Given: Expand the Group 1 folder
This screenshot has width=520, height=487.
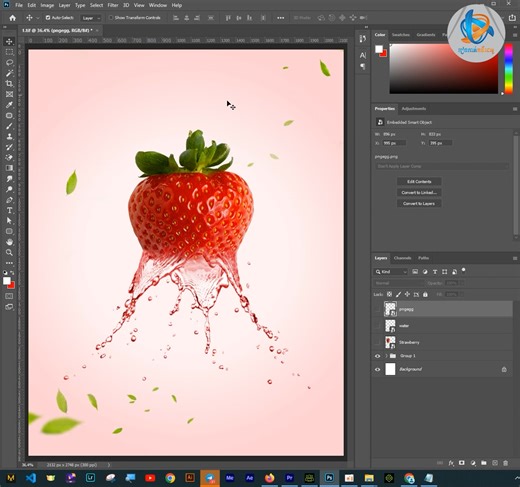Looking at the screenshot, I should coord(387,356).
